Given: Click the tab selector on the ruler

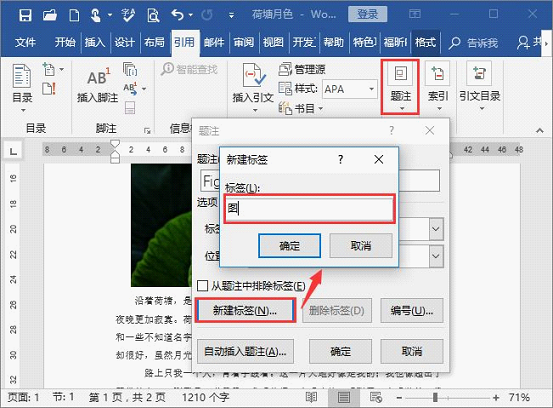Looking at the screenshot, I should [x=13, y=152].
